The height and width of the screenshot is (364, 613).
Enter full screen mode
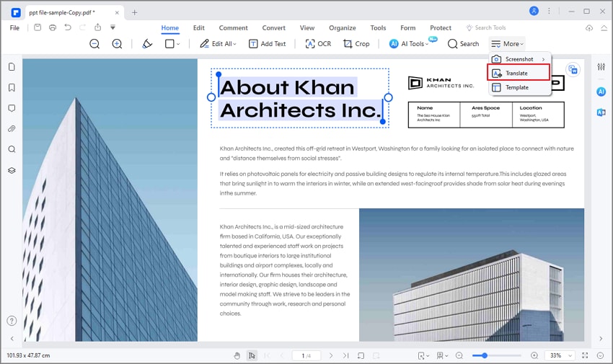click(585, 355)
